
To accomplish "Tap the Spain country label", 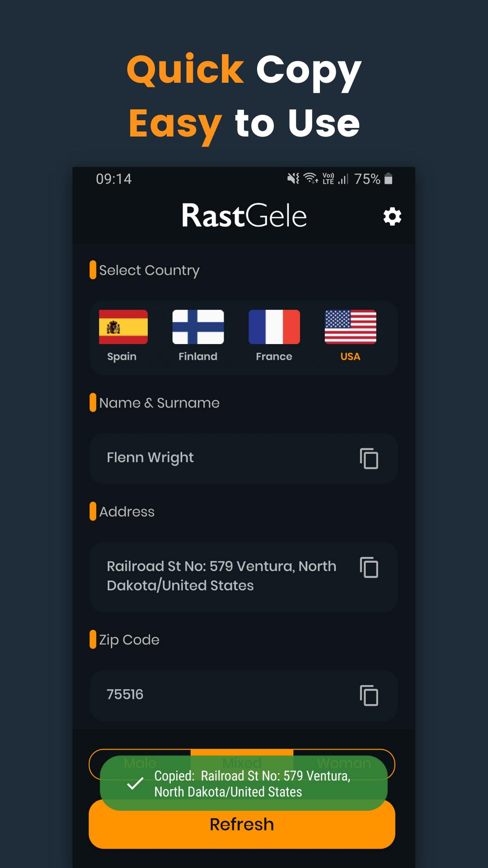I will [122, 357].
